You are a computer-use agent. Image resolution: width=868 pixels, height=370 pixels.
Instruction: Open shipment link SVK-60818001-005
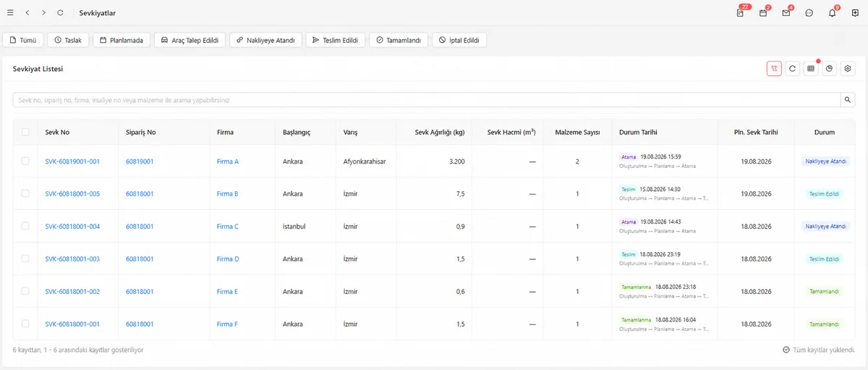[x=72, y=194]
